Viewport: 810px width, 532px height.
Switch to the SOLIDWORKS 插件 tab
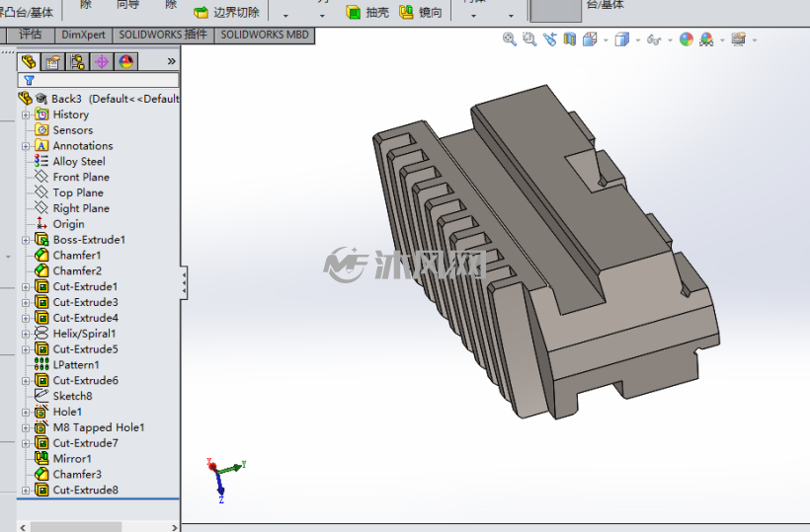163,35
